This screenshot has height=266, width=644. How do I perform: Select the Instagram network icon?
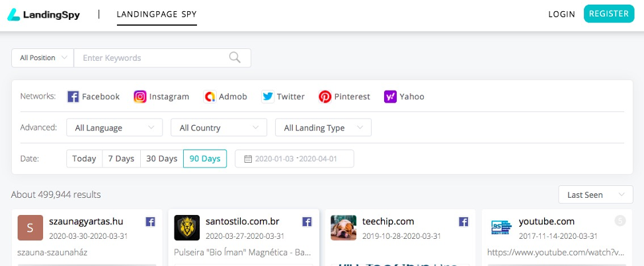click(140, 97)
